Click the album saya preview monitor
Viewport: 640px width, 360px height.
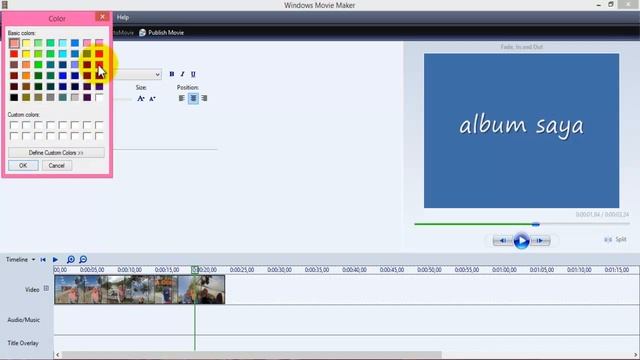tap(521, 131)
